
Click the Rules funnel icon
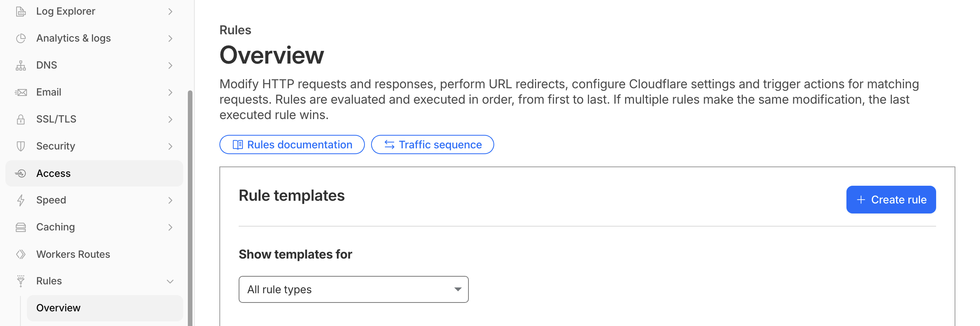point(21,281)
